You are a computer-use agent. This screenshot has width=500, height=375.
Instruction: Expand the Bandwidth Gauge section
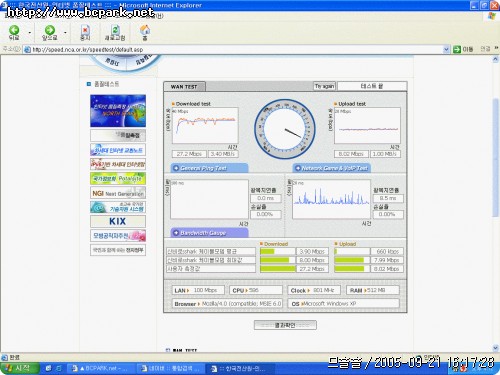209,233
